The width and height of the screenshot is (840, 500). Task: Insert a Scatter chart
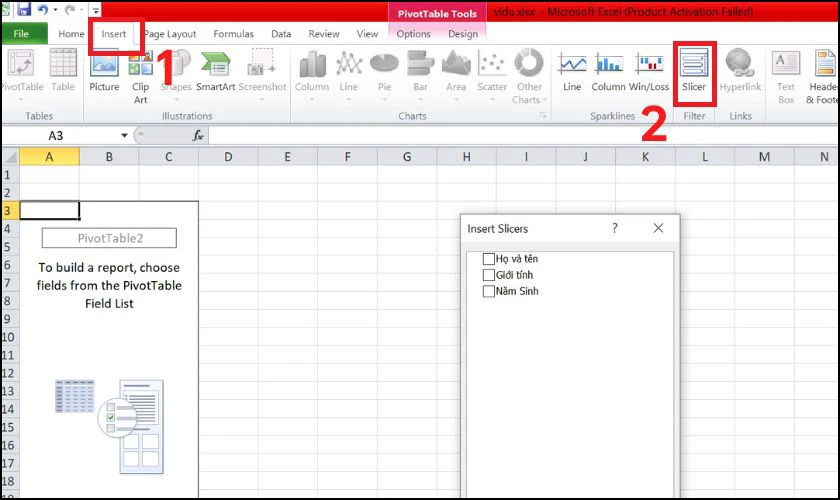click(492, 75)
